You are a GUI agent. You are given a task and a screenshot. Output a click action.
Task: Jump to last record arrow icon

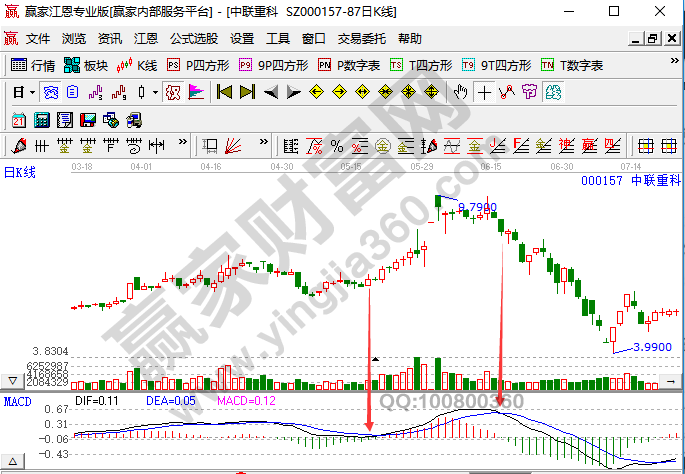(x=247, y=92)
